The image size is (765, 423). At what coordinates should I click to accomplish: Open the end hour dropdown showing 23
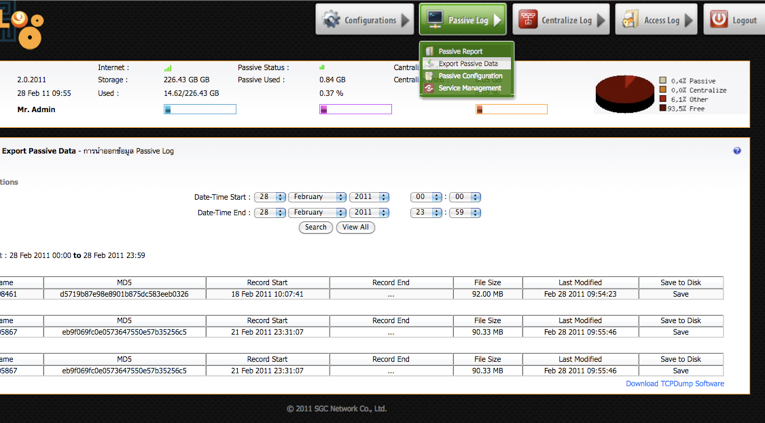click(x=426, y=213)
